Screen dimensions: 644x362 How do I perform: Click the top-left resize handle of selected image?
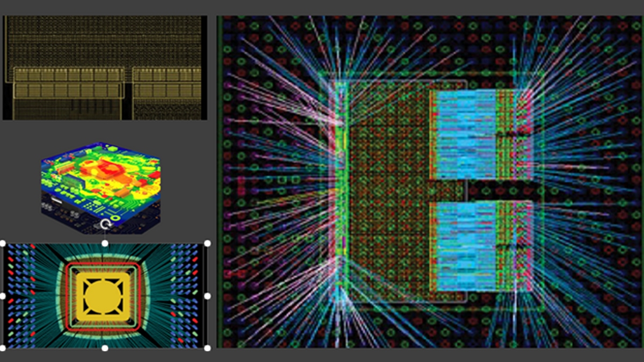click(x=3, y=243)
